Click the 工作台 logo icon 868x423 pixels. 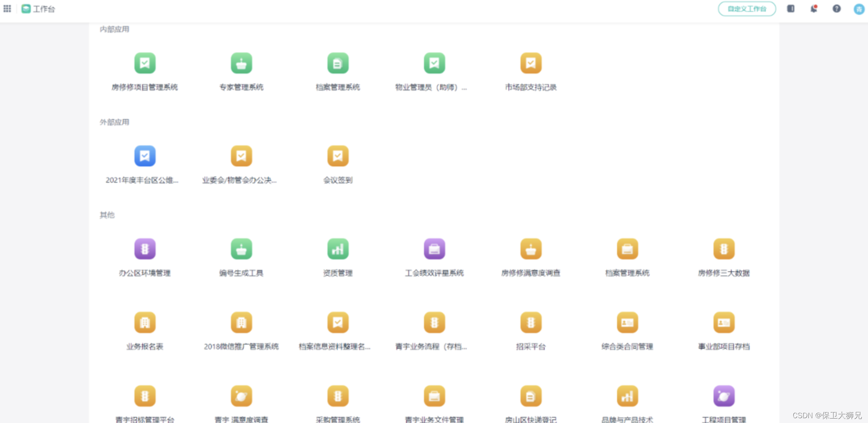pos(26,8)
